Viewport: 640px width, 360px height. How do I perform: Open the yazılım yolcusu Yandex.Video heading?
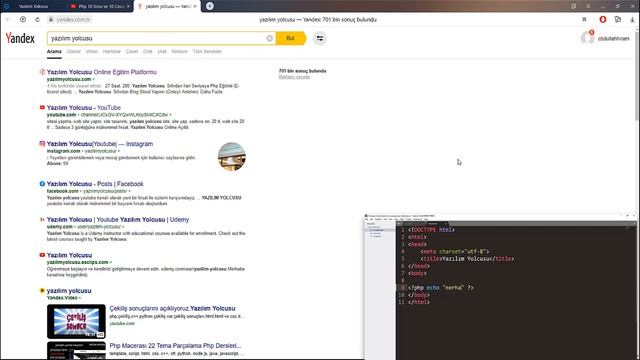(69, 291)
